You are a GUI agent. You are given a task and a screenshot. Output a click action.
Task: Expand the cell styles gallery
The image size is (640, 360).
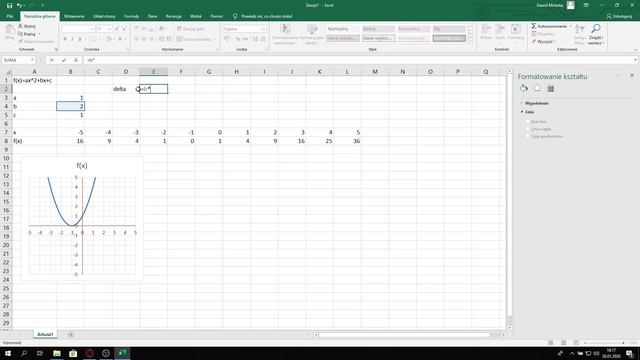click(x=470, y=39)
